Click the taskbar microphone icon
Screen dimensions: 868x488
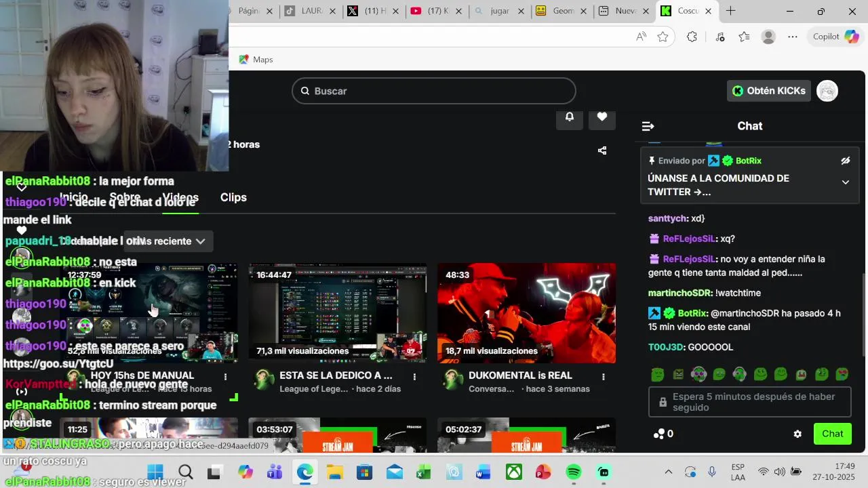pos(712,472)
